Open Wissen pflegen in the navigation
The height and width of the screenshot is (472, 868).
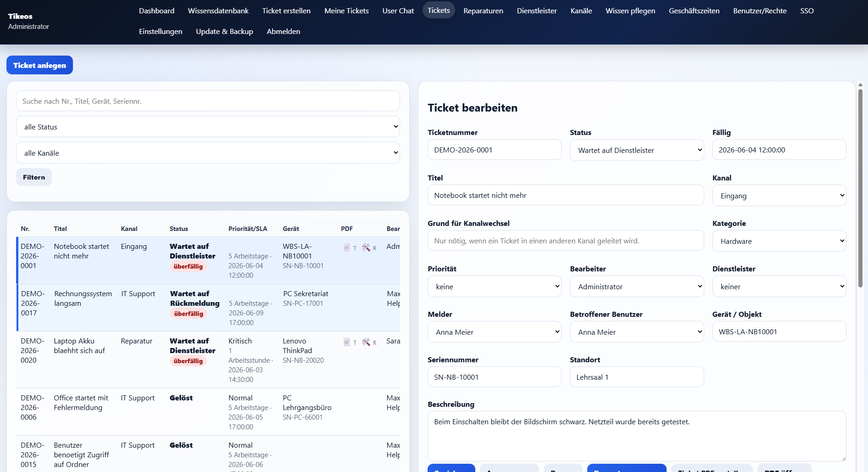(630, 11)
